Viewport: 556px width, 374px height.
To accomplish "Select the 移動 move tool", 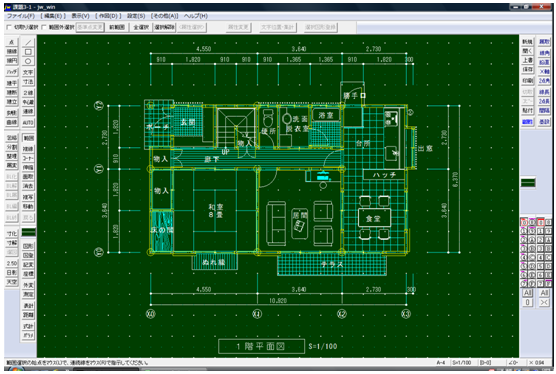I will pos(28,206).
